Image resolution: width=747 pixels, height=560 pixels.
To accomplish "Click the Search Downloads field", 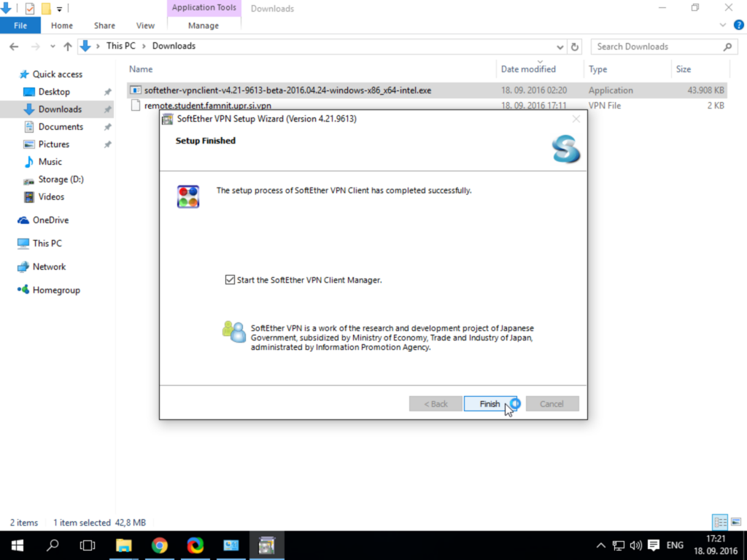I will (x=662, y=47).
